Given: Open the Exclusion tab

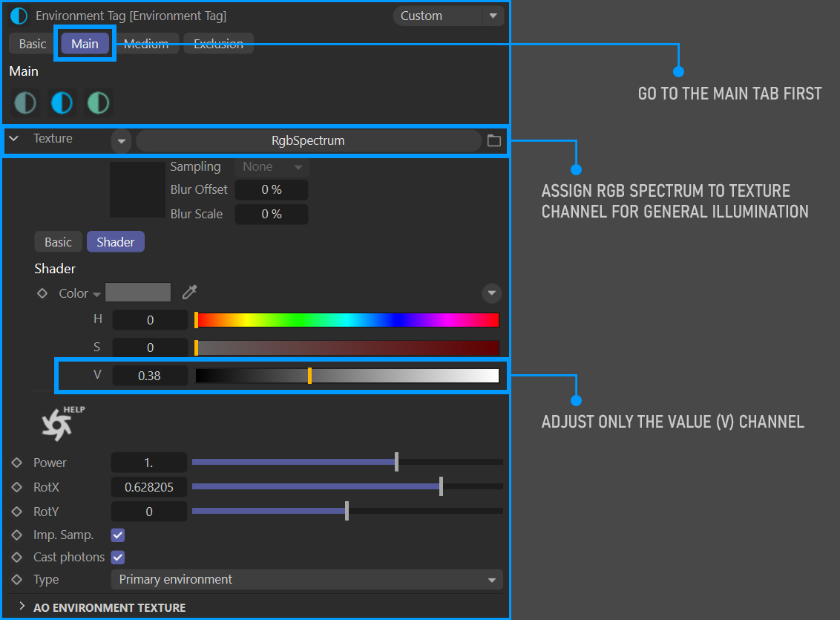Looking at the screenshot, I should tap(218, 44).
